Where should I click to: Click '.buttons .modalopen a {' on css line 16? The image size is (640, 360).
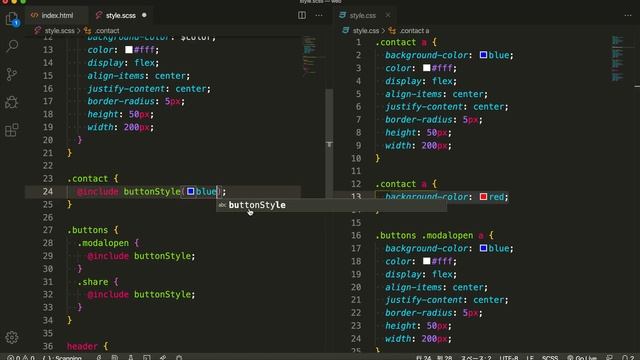pos(435,236)
